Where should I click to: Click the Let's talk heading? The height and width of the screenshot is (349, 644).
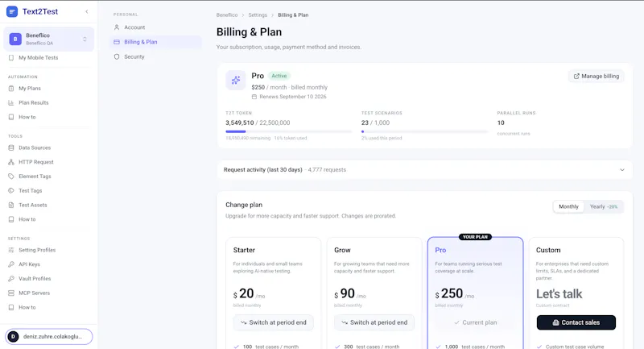tap(559, 294)
